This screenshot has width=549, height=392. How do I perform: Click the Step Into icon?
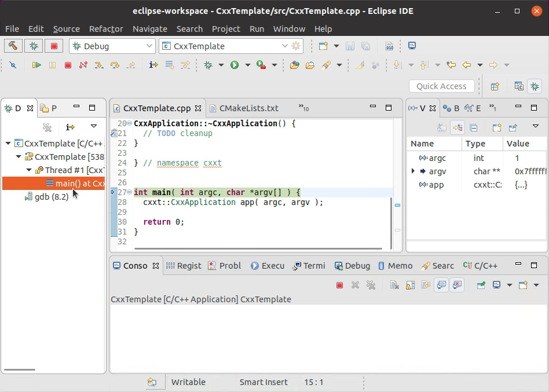[99, 65]
